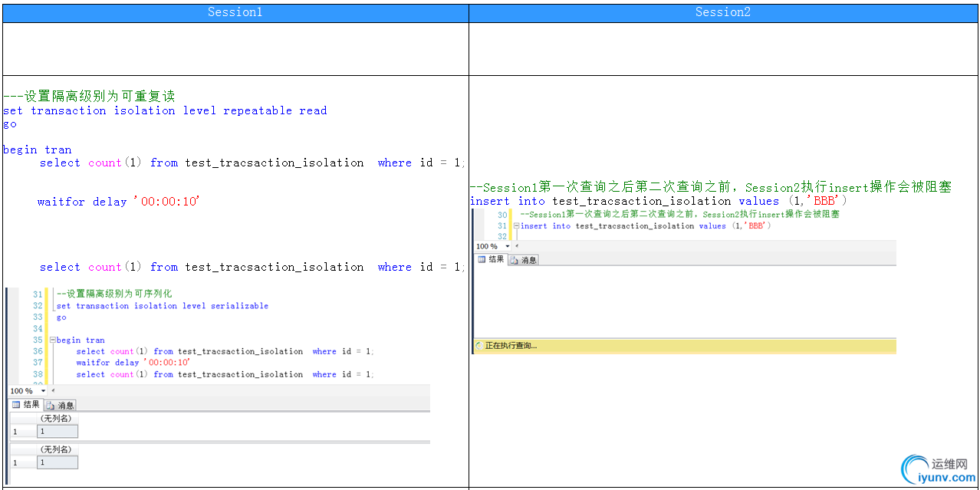This screenshot has width=980, height=490.
Task: Click the large begin tran text in Session1
Action: tap(38, 150)
